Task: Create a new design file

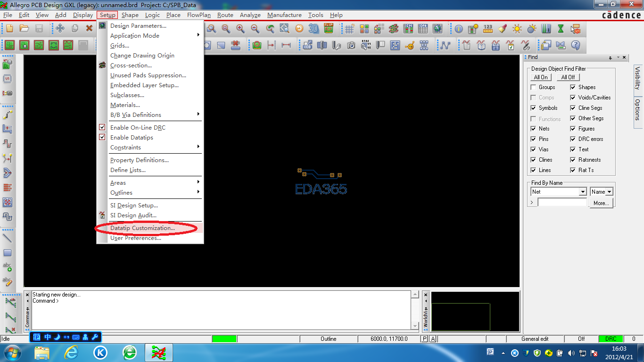Action: click(10, 28)
